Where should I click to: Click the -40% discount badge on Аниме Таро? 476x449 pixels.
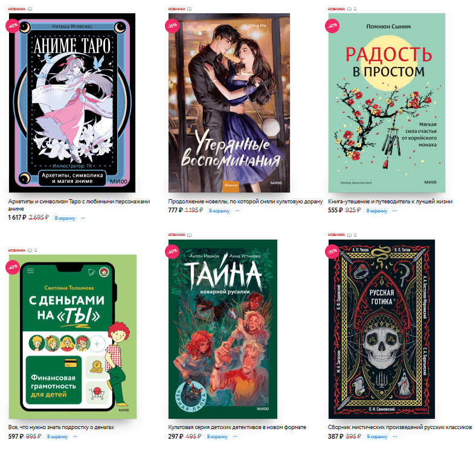coord(13,26)
